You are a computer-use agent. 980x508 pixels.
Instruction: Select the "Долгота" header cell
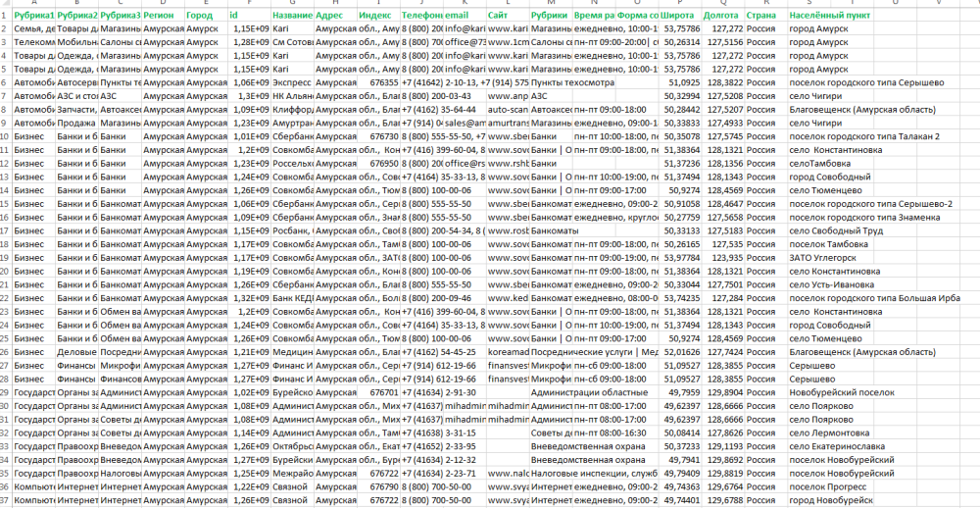pyautogui.click(x=723, y=17)
